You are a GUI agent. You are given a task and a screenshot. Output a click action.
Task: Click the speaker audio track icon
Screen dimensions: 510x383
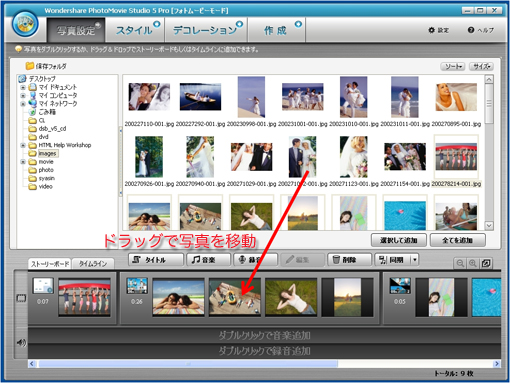(x=21, y=342)
